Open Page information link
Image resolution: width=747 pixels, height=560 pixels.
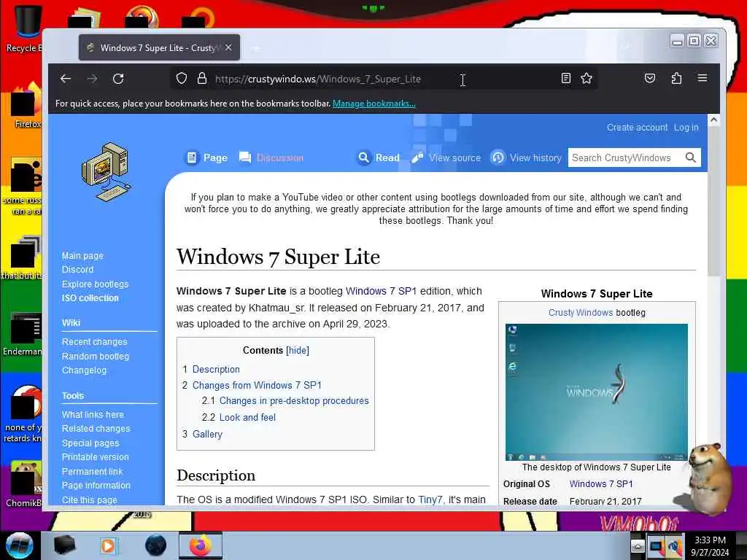click(96, 485)
